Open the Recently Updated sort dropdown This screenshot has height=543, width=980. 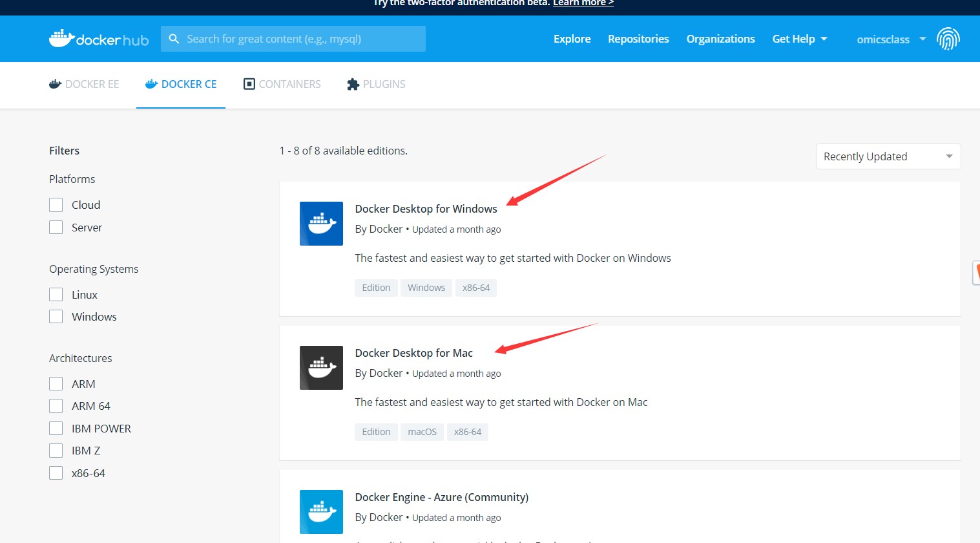point(888,156)
